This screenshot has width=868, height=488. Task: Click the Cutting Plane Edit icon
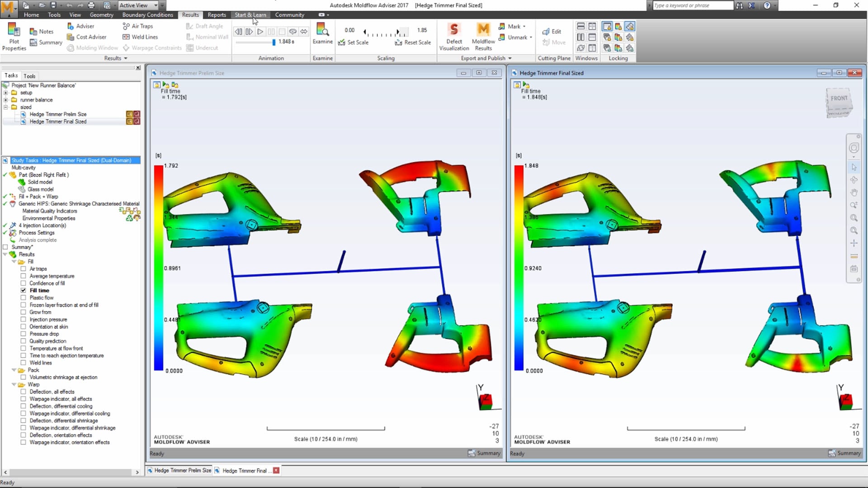click(x=552, y=32)
